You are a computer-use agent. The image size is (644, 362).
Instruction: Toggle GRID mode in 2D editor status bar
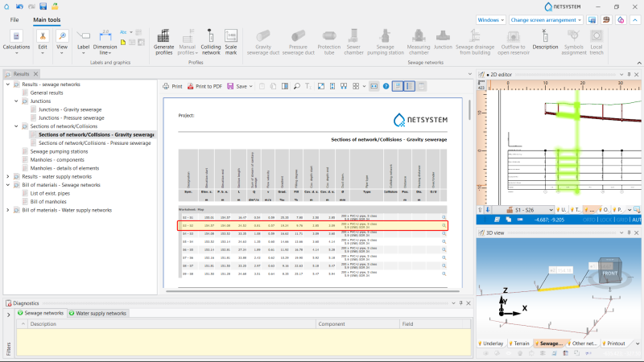tap(622, 220)
